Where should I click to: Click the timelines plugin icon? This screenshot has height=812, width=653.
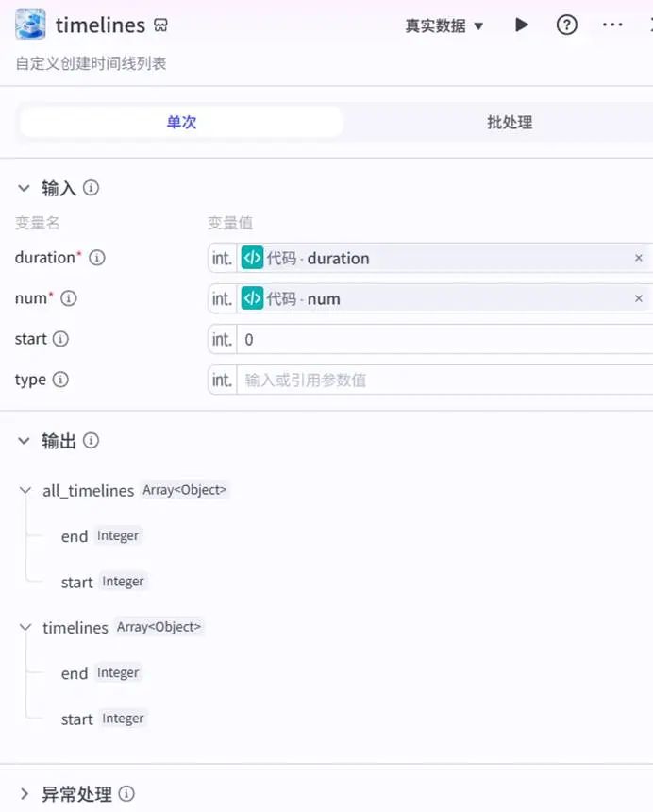pyautogui.click(x=30, y=25)
